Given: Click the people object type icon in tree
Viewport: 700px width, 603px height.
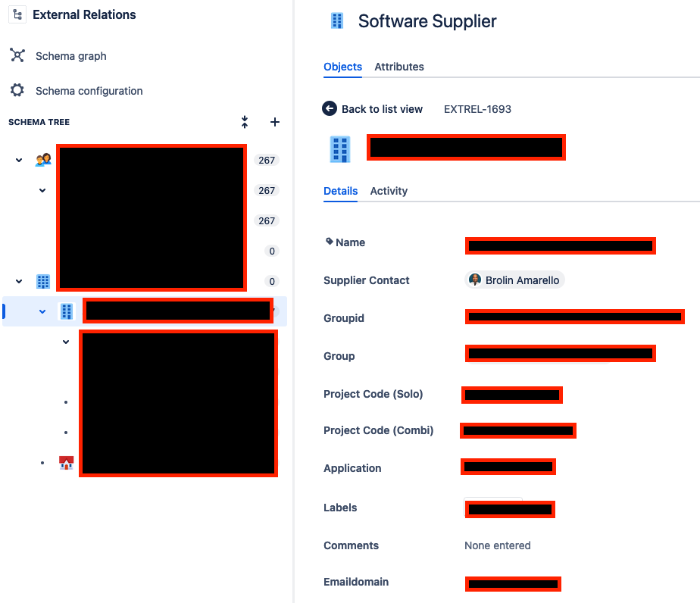Looking at the screenshot, I should (x=43, y=159).
